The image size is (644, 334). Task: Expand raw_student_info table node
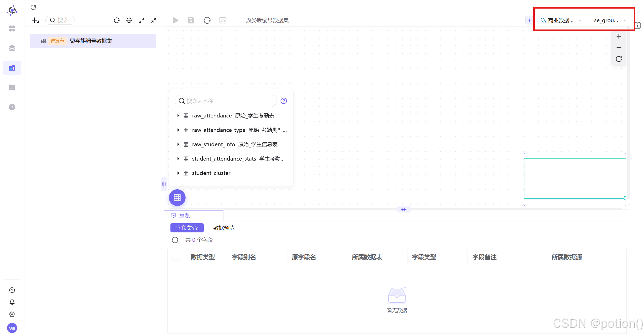178,144
